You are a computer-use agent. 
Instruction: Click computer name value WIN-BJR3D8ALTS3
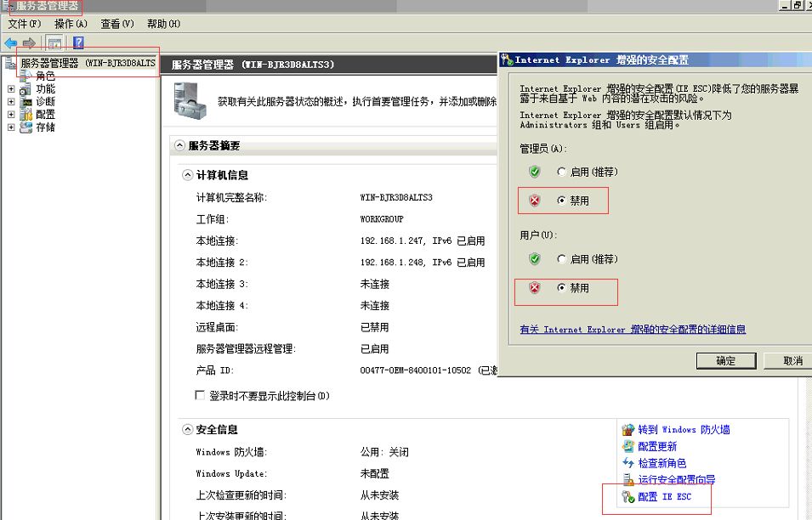(x=396, y=198)
